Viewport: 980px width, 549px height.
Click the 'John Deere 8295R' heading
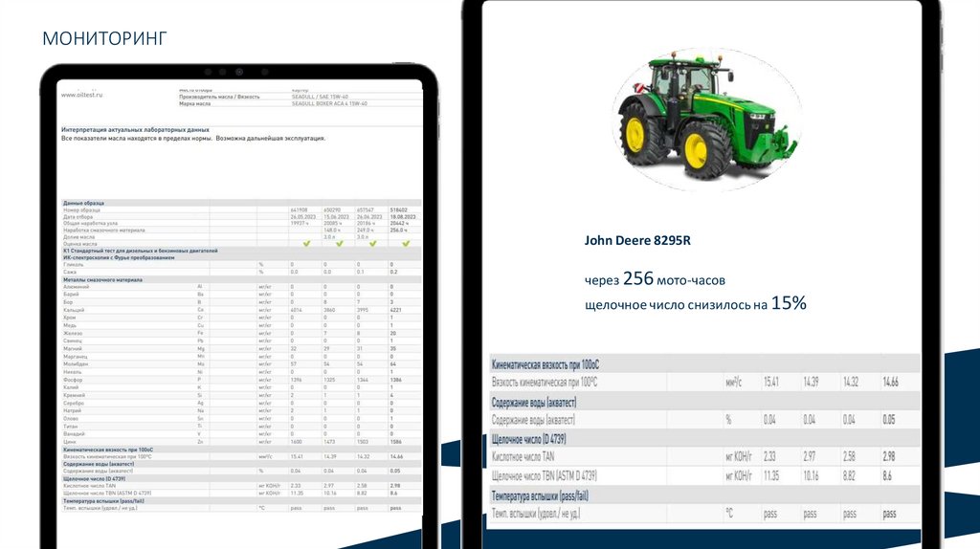[637, 240]
